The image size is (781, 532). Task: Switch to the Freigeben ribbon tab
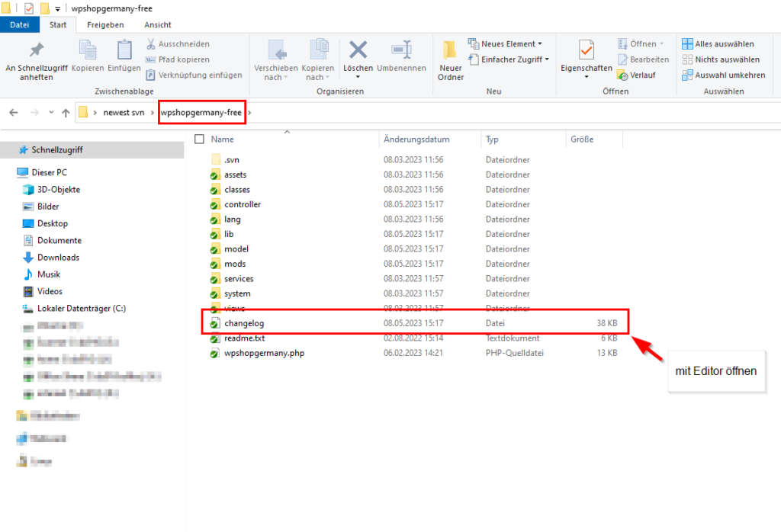tap(105, 24)
